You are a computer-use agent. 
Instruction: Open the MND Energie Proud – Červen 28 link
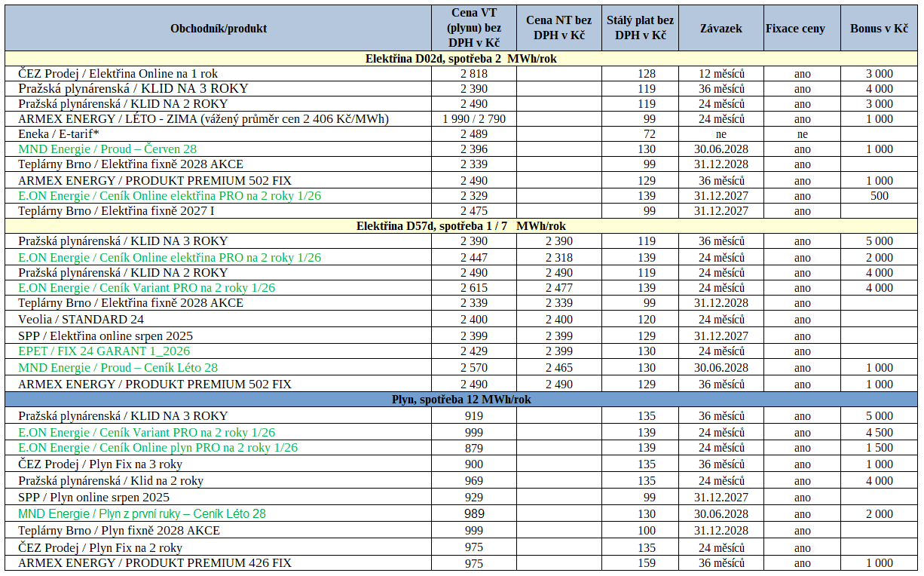(x=107, y=149)
